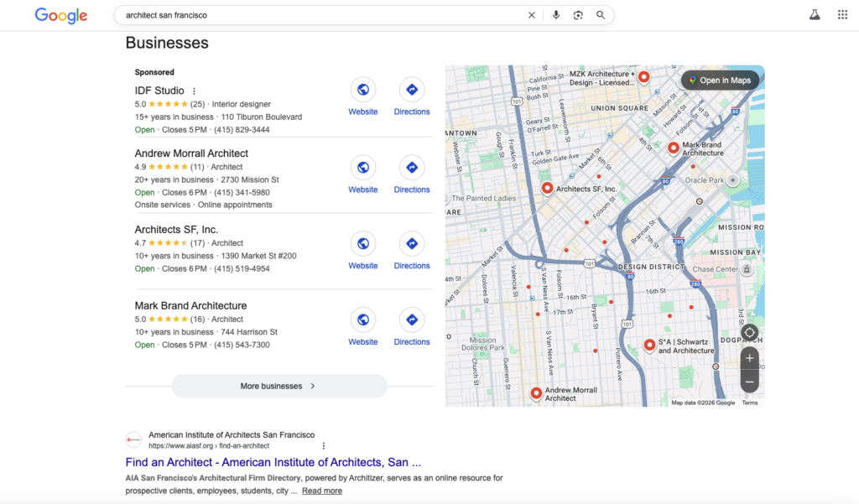Zoom in on the map
The image size is (859, 504).
click(x=750, y=358)
